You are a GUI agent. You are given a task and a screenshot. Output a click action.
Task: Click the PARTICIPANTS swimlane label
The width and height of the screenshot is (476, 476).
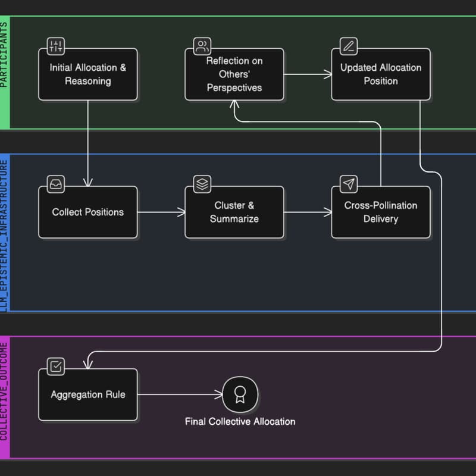tap(4, 55)
